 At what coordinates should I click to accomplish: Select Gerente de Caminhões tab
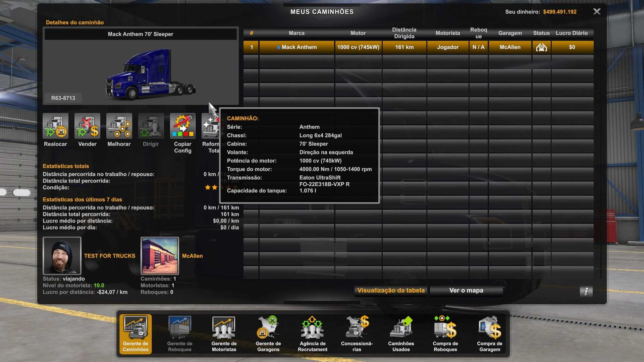[x=136, y=334]
